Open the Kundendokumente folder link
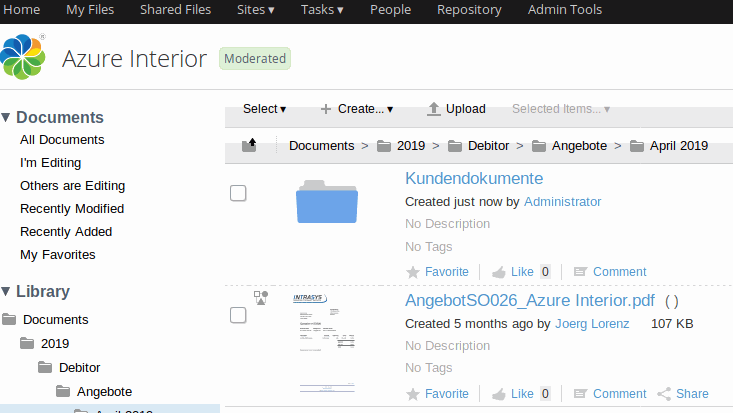This screenshot has height=413, width=733. [474, 178]
